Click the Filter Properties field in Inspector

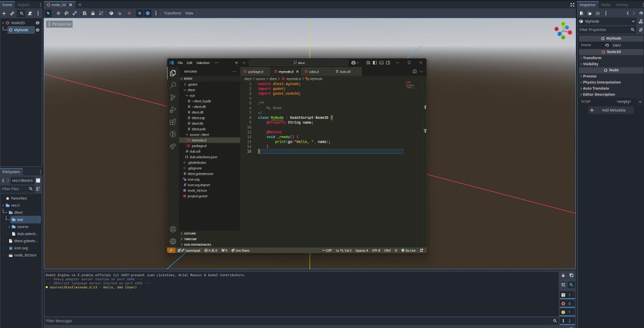click(606, 29)
